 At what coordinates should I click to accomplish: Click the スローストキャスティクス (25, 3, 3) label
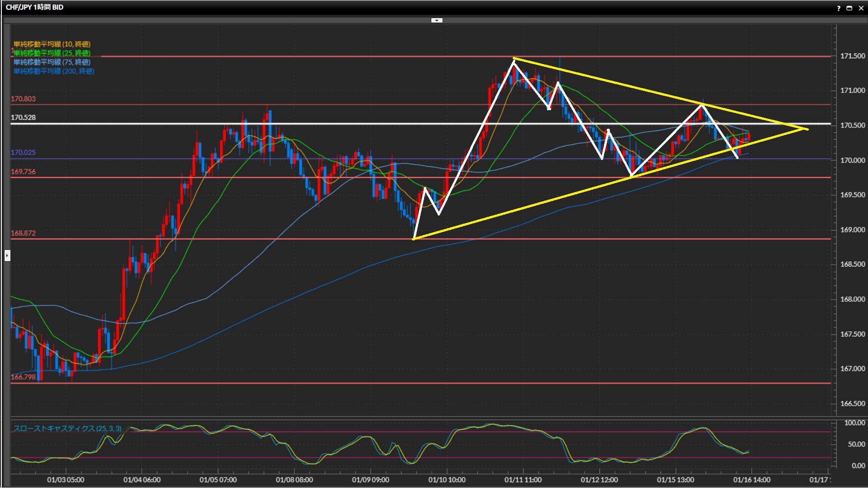coord(67,428)
